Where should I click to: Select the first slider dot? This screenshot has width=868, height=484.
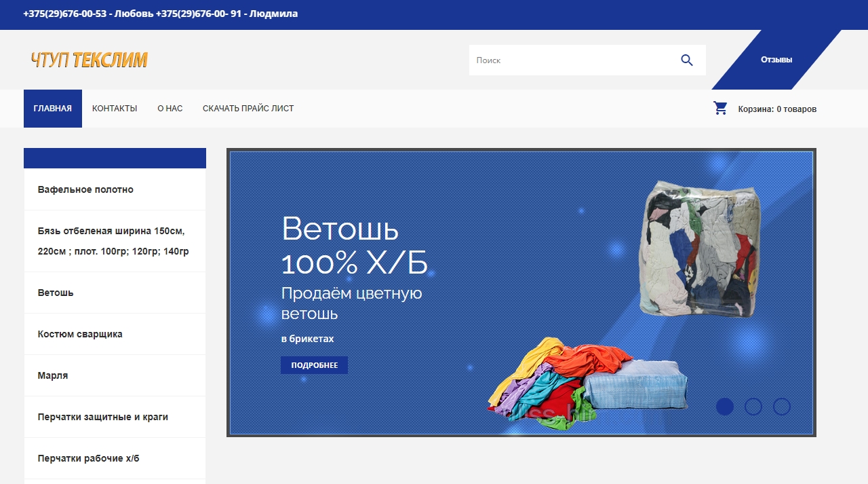(725, 407)
